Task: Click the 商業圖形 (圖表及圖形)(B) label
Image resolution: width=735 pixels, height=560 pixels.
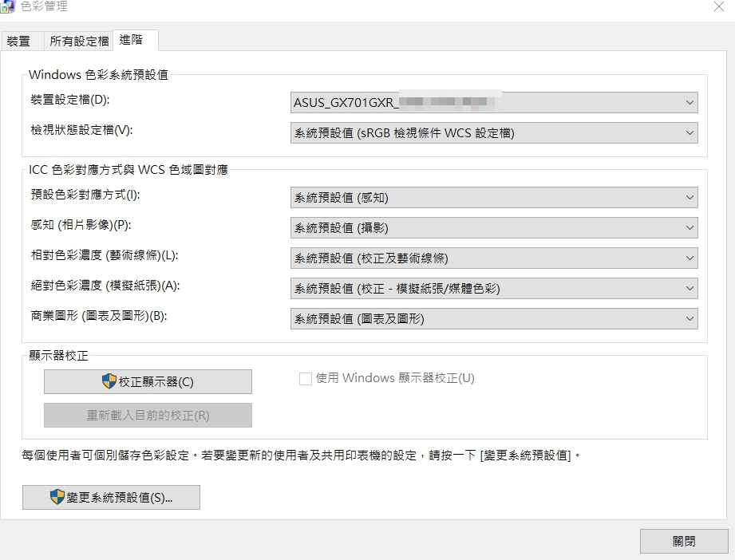Action: click(x=99, y=316)
